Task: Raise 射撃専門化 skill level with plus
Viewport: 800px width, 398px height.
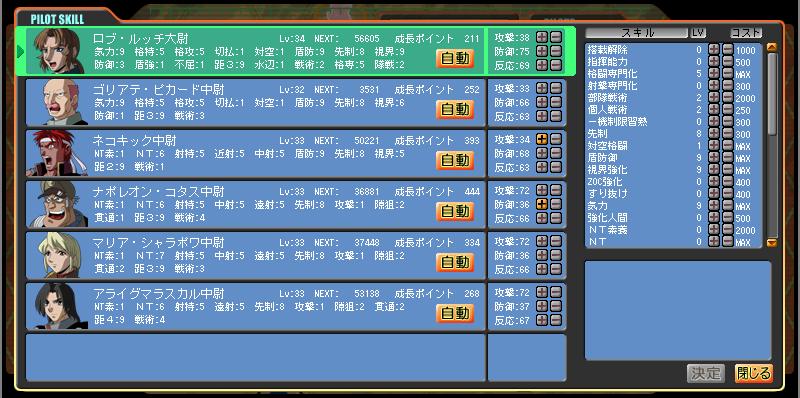Action: tap(714, 86)
